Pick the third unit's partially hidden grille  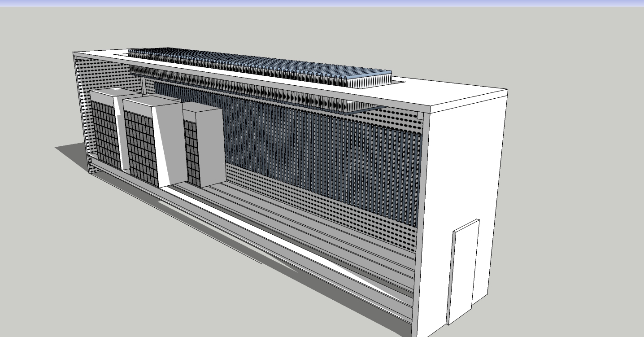(191, 153)
